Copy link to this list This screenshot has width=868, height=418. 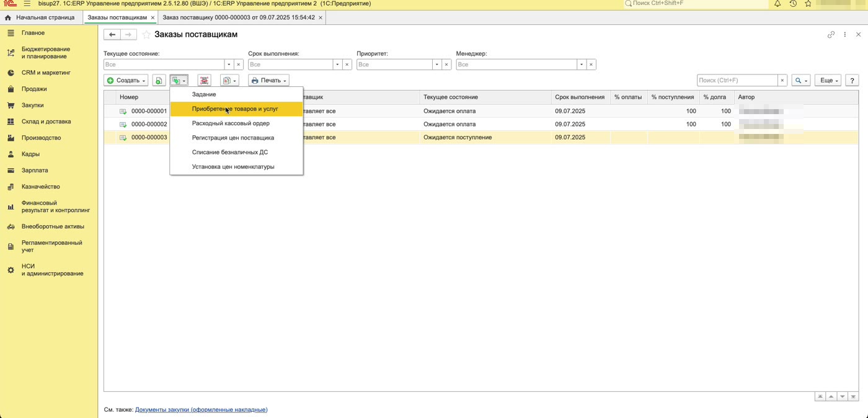[831, 35]
